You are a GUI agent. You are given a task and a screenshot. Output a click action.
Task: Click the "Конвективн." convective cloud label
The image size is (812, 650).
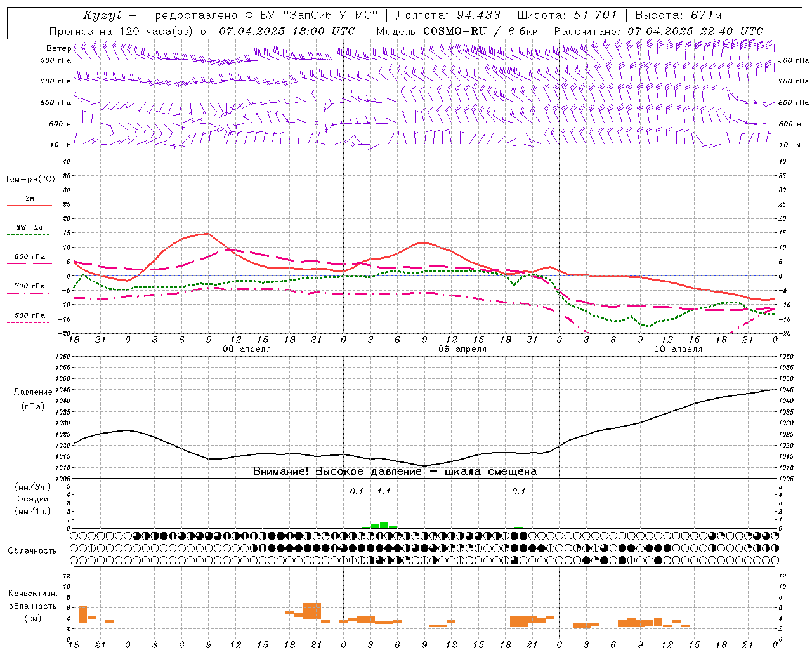click(32, 594)
